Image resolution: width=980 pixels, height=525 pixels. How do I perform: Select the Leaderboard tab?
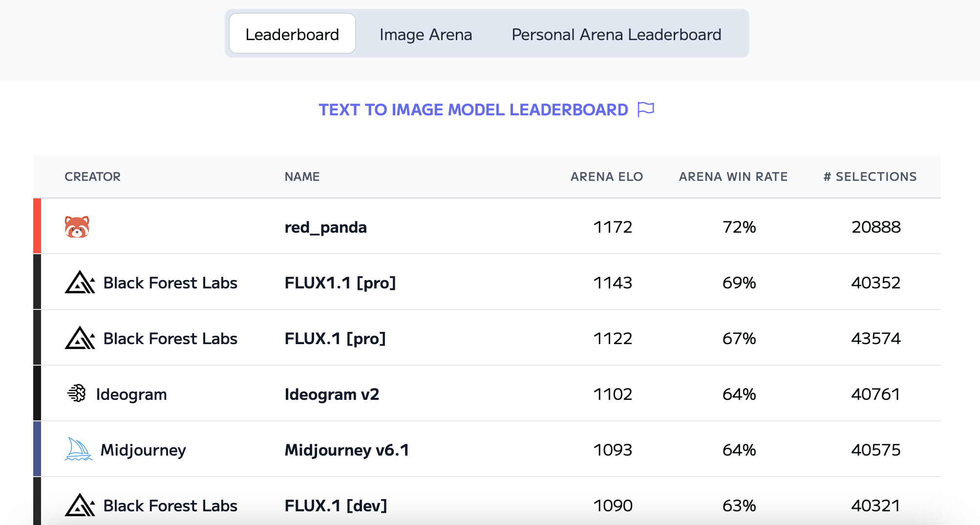pos(292,34)
